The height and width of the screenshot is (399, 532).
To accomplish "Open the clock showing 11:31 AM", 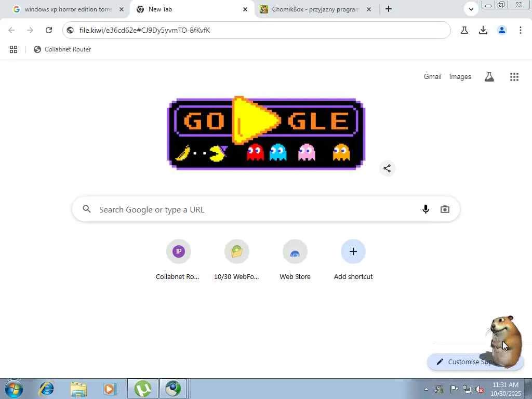I will 506,389.
